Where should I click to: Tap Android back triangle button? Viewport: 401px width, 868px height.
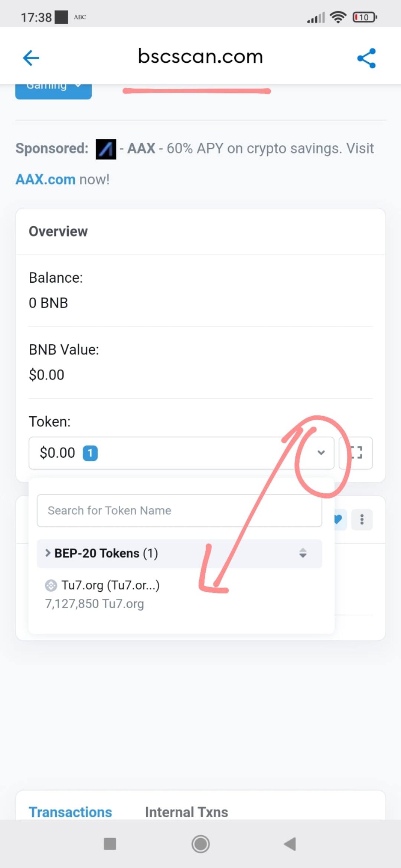[290, 844]
